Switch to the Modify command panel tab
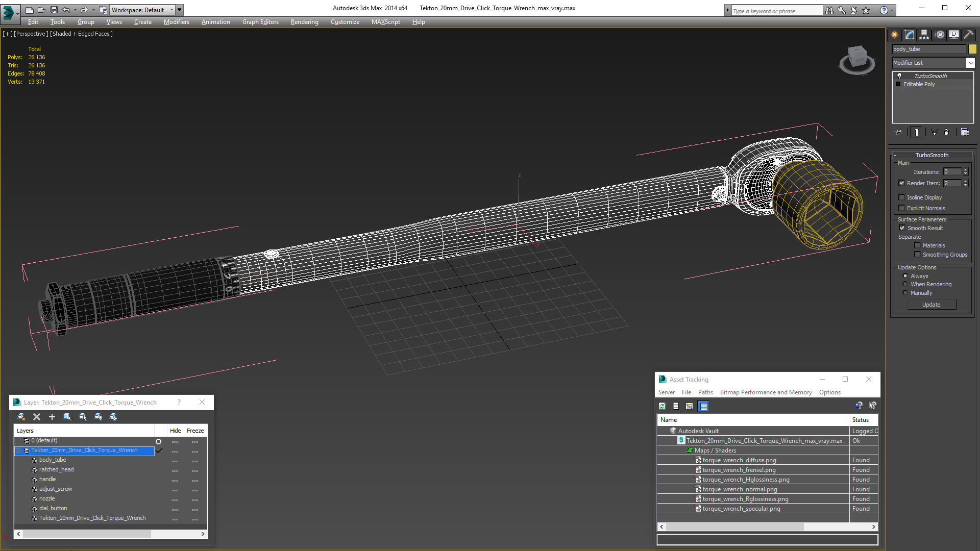The width and height of the screenshot is (980, 551). point(910,35)
